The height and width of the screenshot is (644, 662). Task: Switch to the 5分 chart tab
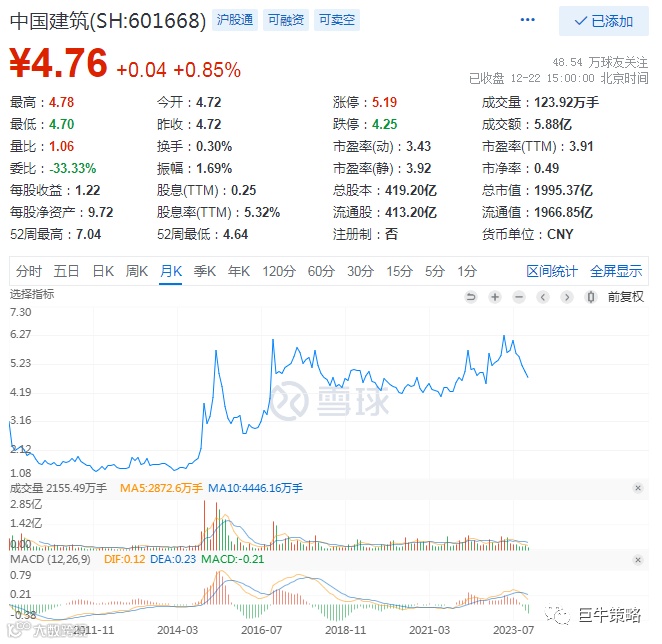tap(435, 271)
